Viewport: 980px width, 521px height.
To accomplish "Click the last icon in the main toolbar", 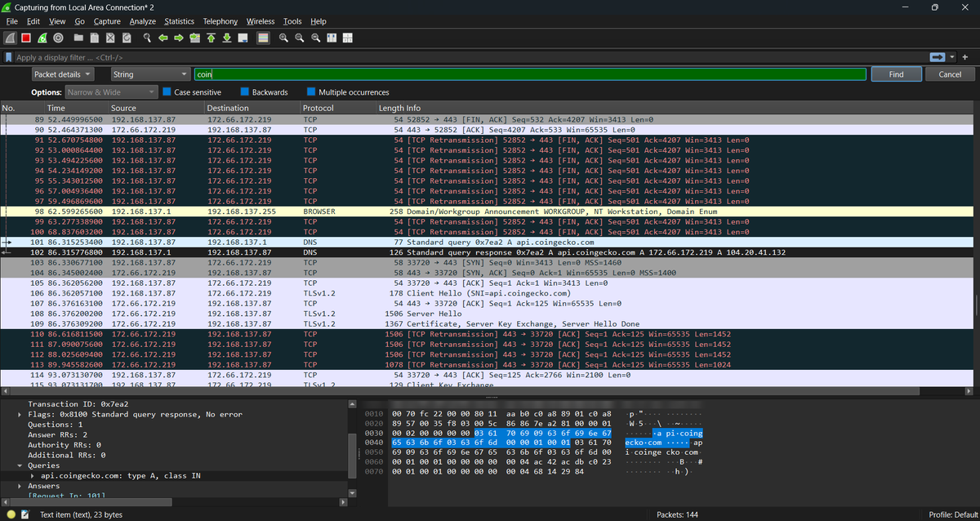I will tap(347, 38).
